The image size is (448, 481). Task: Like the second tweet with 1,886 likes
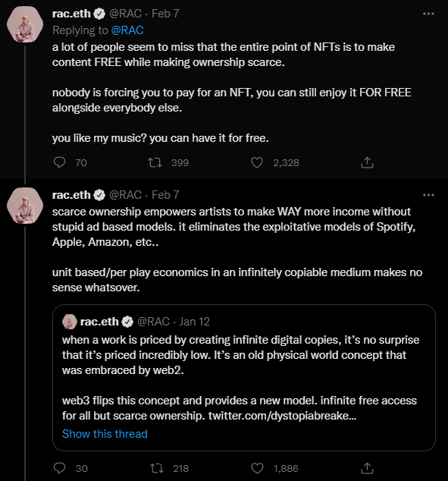coord(257,468)
